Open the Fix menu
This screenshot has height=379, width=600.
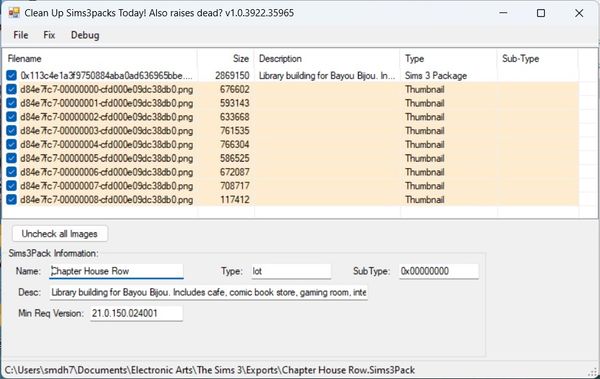(x=49, y=35)
